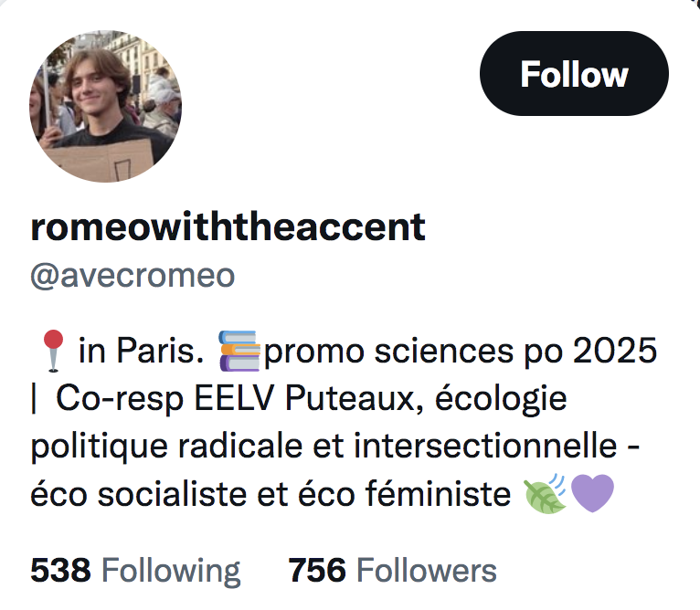Click "politique radicale et intersectionnelle" bio line

click(323, 447)
